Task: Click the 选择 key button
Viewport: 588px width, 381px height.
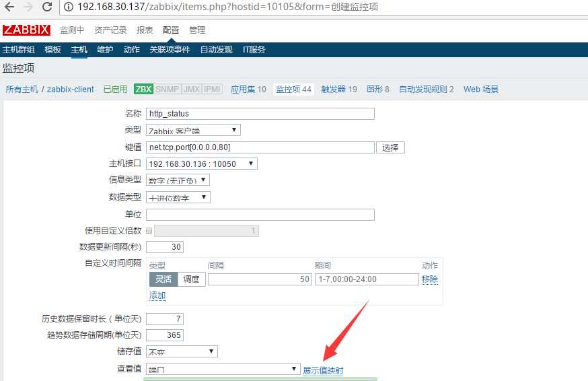Action: coord(390,147)
